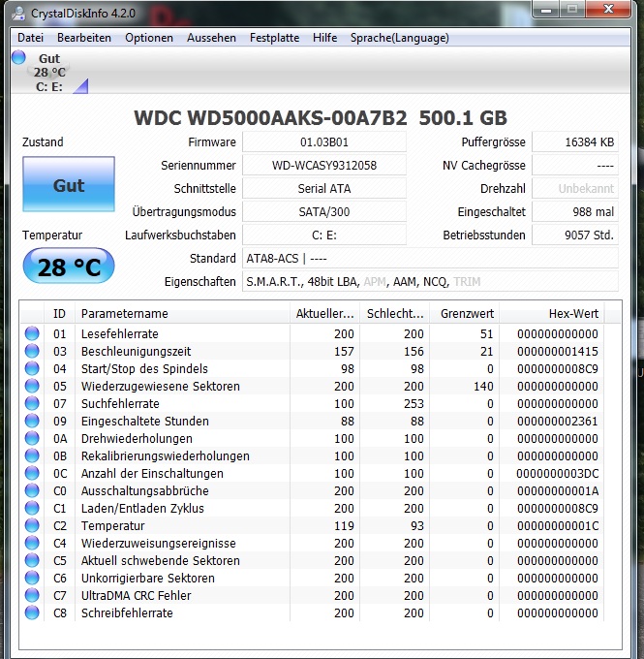644x659 pixels.
Task: Click hex value 00000000001A
Action: (x=558, y=491)
